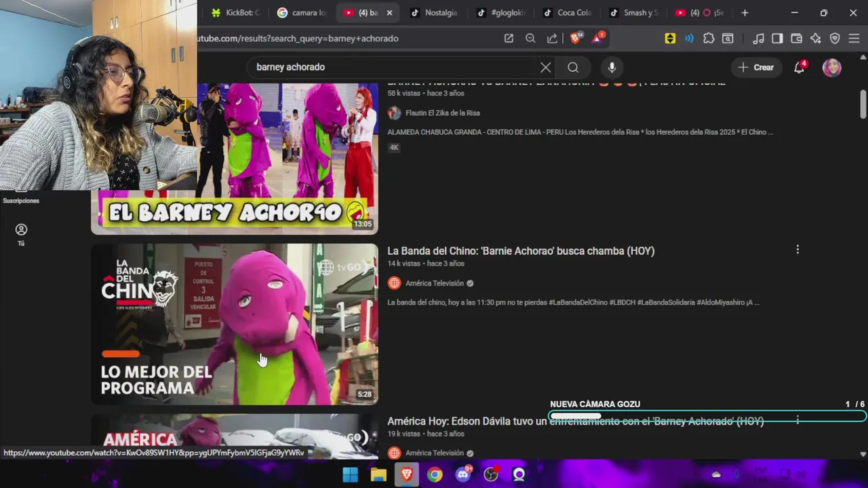Open OBS Studio from the taskbar
868x488 pixels.
pos(491,474)
